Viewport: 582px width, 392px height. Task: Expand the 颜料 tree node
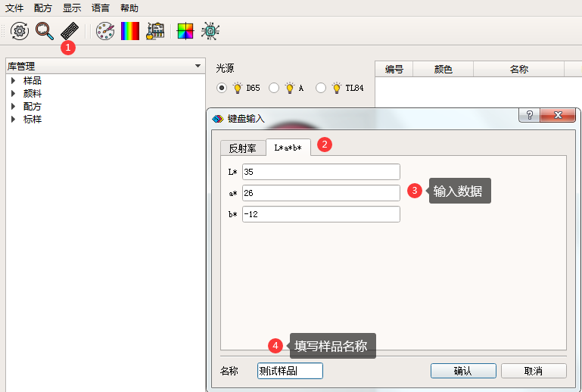click(13, 94)
